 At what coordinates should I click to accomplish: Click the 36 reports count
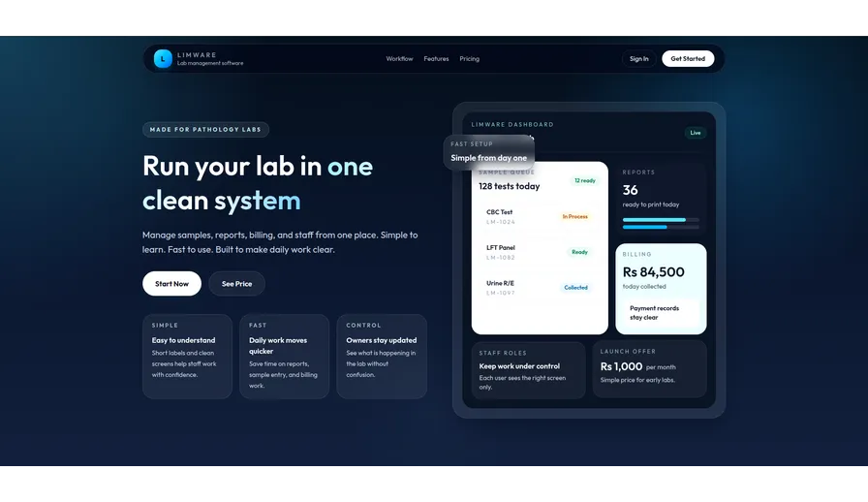630,190
